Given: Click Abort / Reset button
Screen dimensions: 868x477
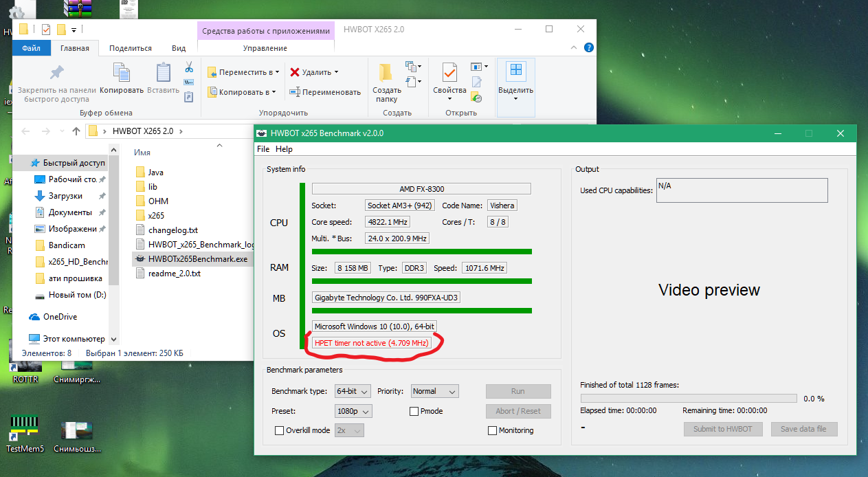Looking at the screenshot, I should tap(518, 411).
